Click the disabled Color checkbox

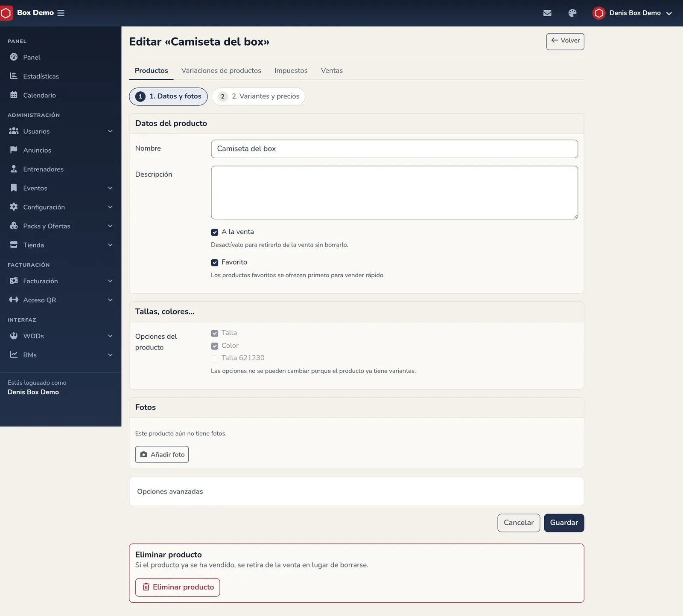tap(215, 346)
